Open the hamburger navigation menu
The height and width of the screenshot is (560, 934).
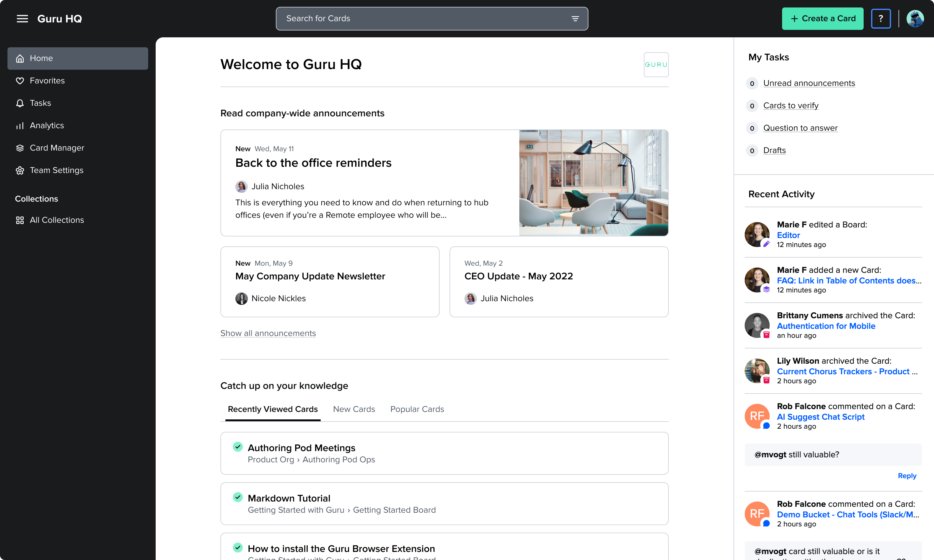click(22, 18)
